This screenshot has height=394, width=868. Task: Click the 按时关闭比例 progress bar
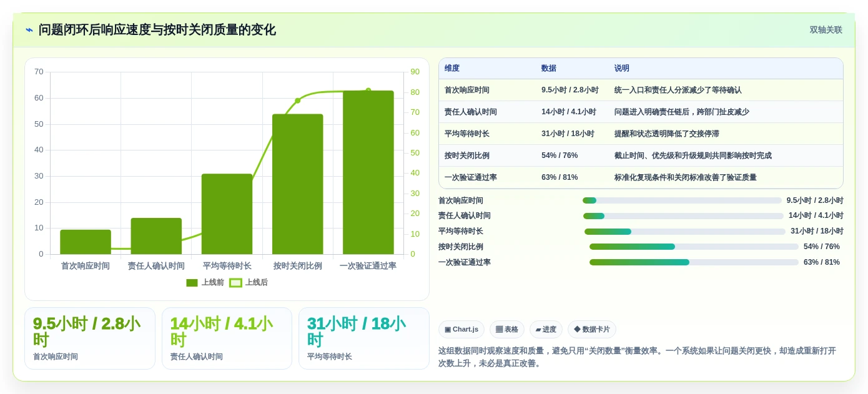click(694, 247)
